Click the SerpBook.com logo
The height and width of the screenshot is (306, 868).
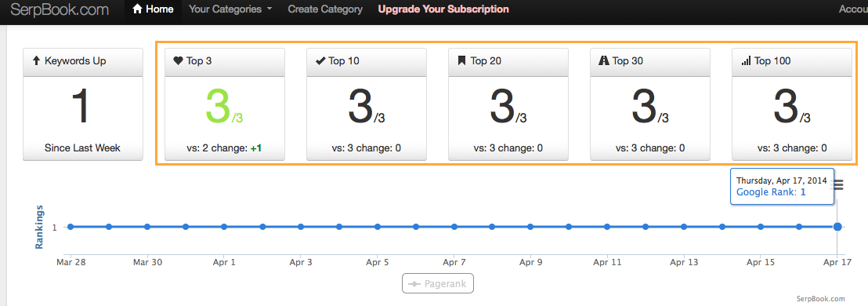[60, 9]
